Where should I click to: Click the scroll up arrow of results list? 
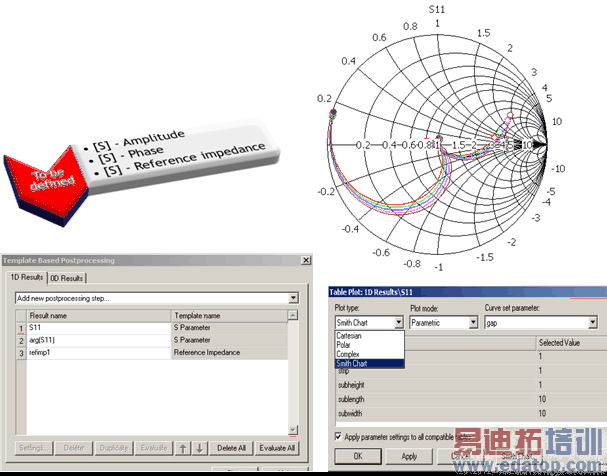[293, 315]
